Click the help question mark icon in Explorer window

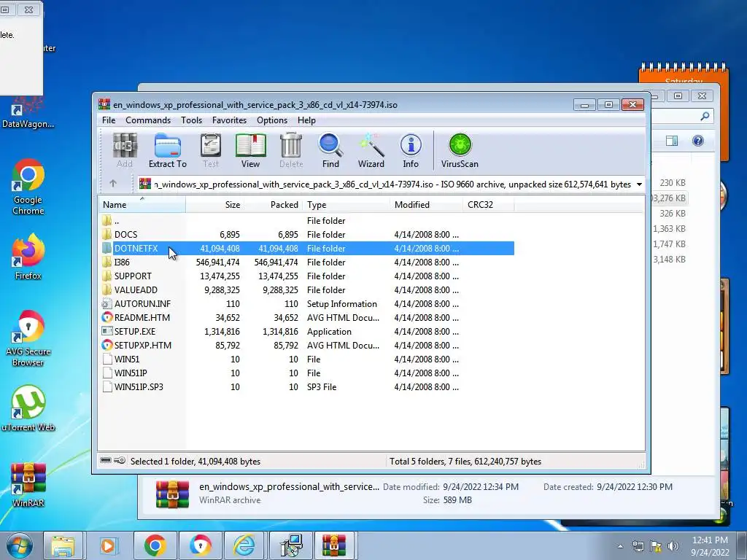[x=698, y=141]
